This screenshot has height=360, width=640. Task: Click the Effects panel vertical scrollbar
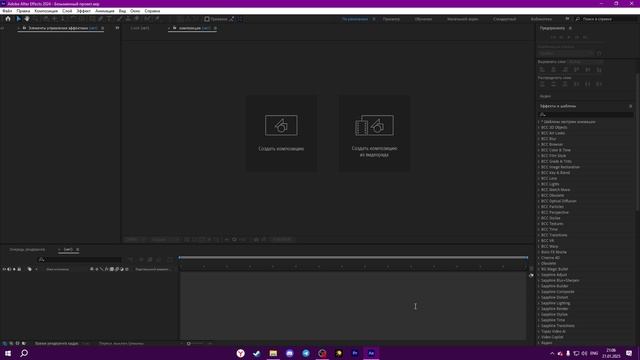(637, 142)
